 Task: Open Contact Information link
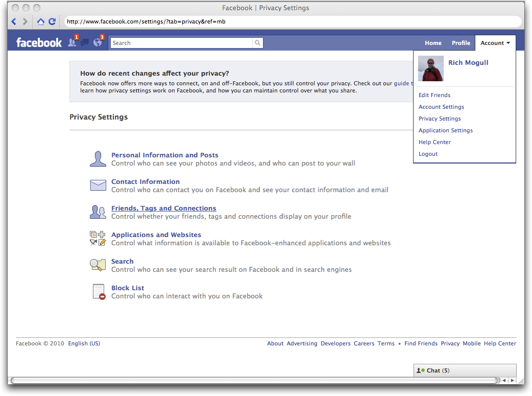point(146,182)
